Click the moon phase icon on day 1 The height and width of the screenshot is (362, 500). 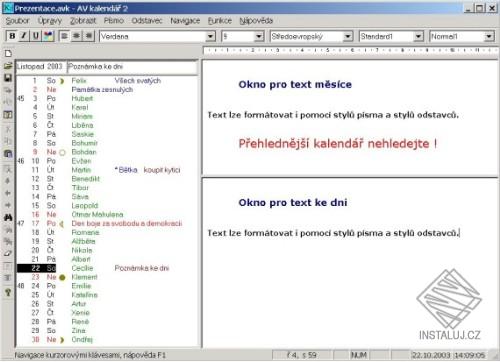coord(62,81)
